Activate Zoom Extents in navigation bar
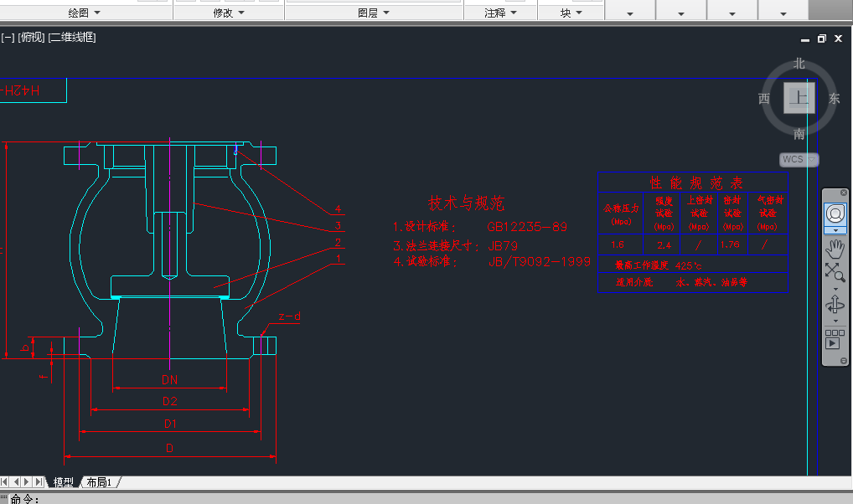Image resolution: width=853 pixels, height=504 pixels. tap(835, 272)
